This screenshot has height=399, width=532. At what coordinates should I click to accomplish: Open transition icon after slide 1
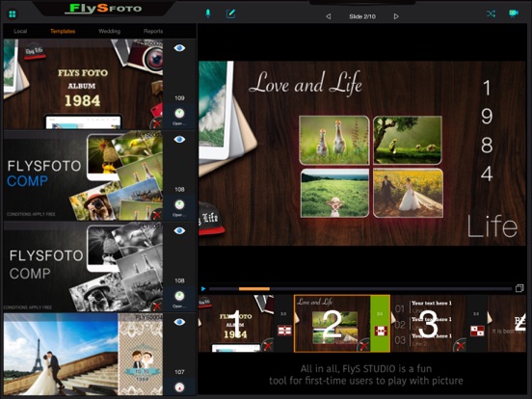pyautogui.click(x=284, y=331)
